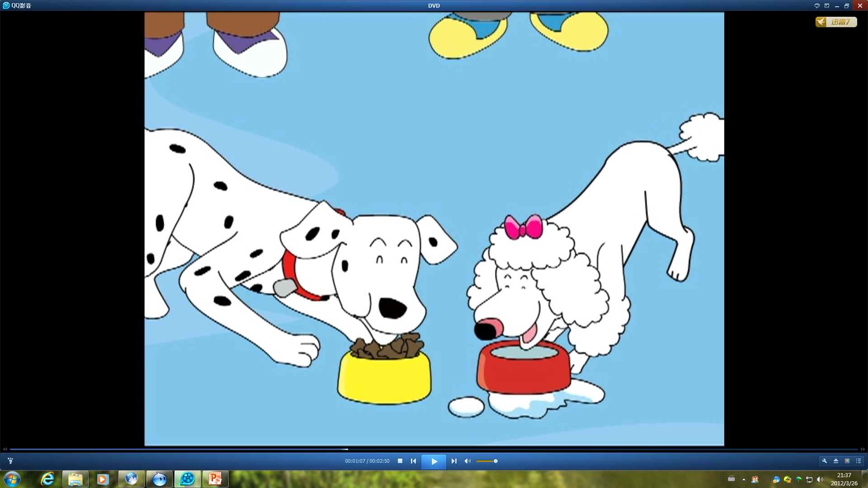Click the green umbrella tray icon
The height and width of the screenshot is (488, 868).
(x=798, y=479)
